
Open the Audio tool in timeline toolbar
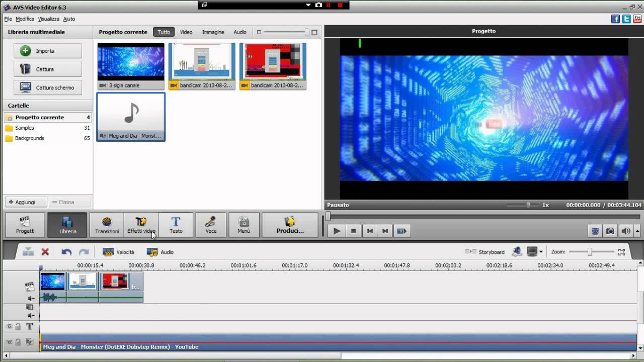[160, 252]
